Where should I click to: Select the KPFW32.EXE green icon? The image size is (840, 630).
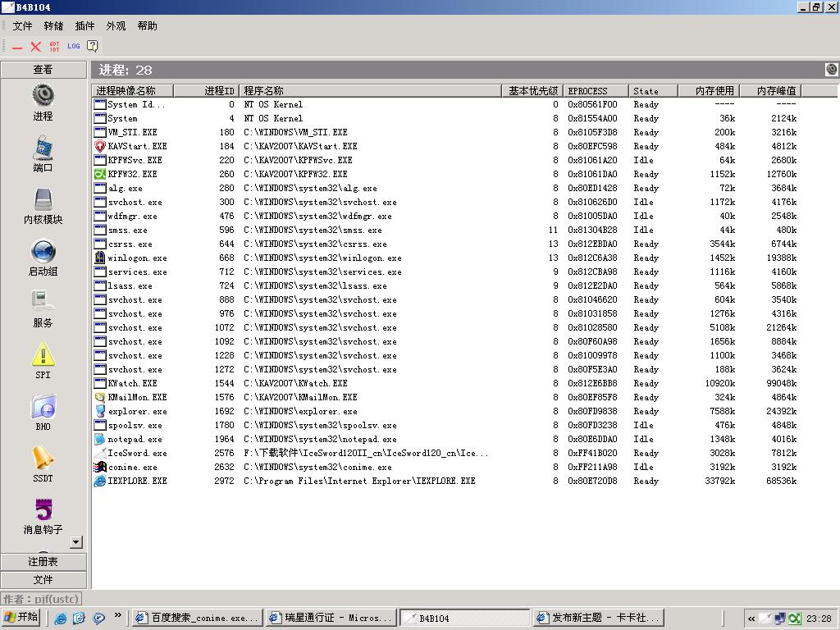pos(99,174)
